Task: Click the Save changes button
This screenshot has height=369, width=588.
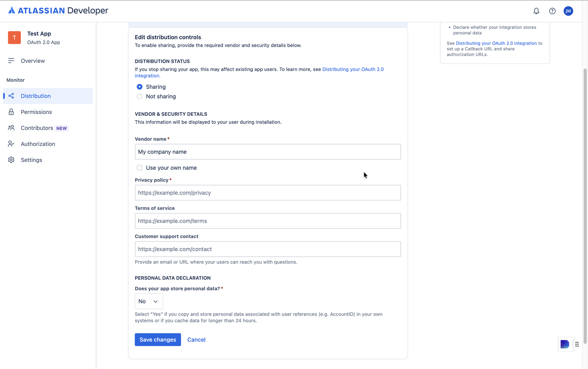Action: click(x=158, y=340)
